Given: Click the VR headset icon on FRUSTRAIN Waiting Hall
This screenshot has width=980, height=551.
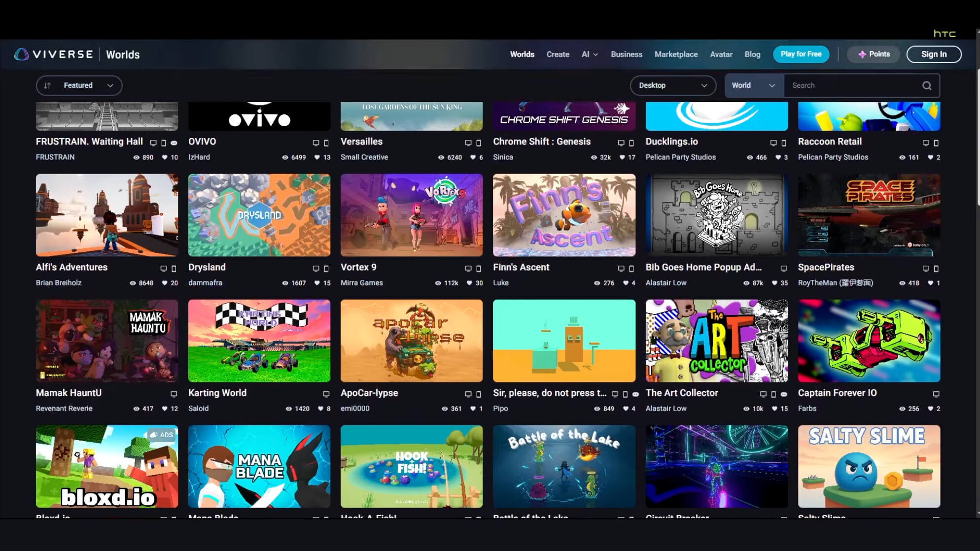Looking at the screenshot, I should point(174,143).
